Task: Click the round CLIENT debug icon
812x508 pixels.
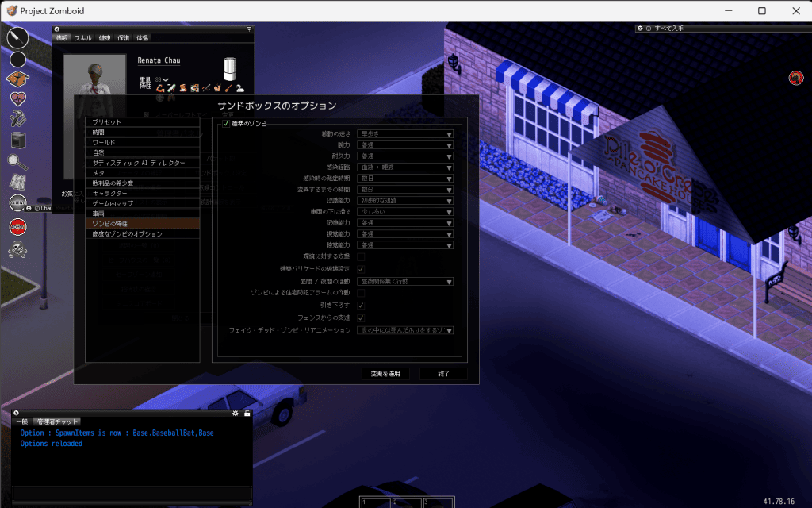Action: 17,202
